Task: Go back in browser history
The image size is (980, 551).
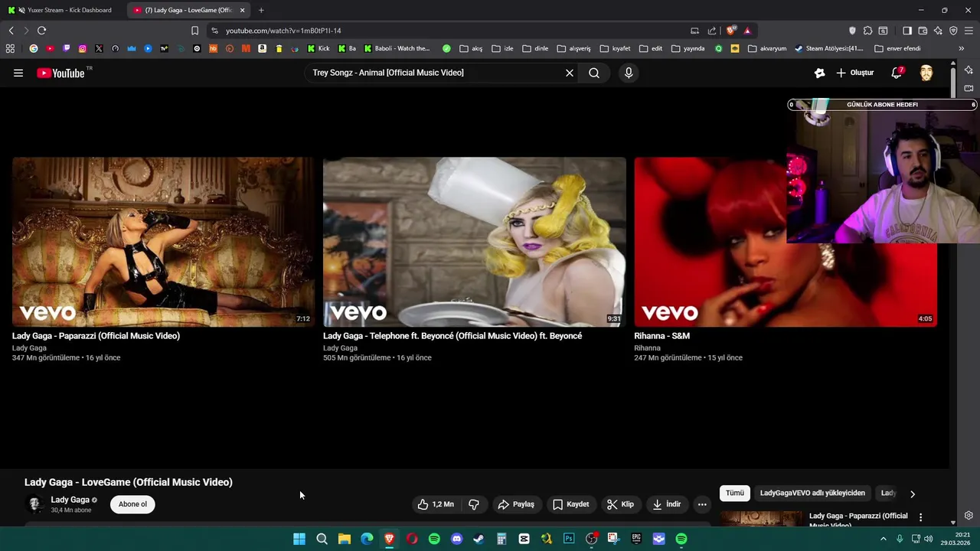Action: tap(11, 31)
